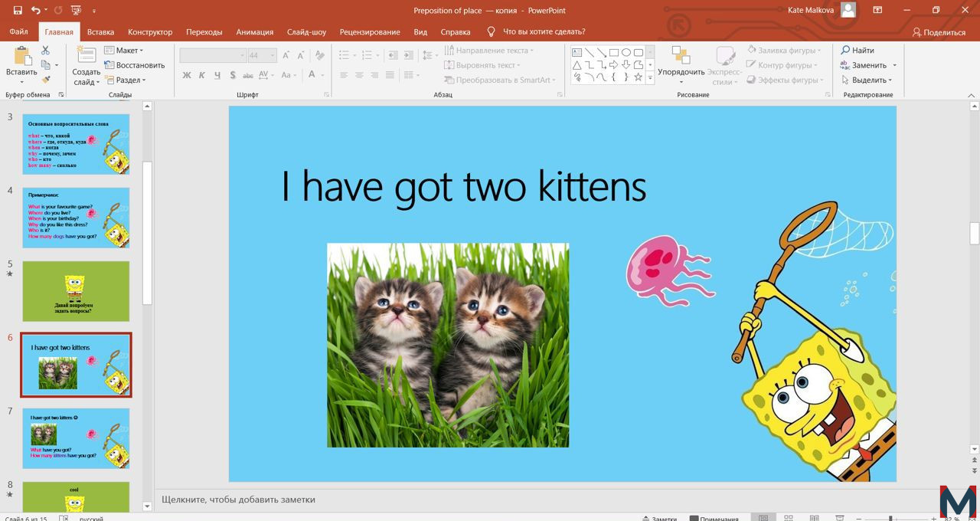Image resolution: width=980 pixels, height=521 pixels.
Task: Select the Text Box shape in gallery
Action: 577,53
